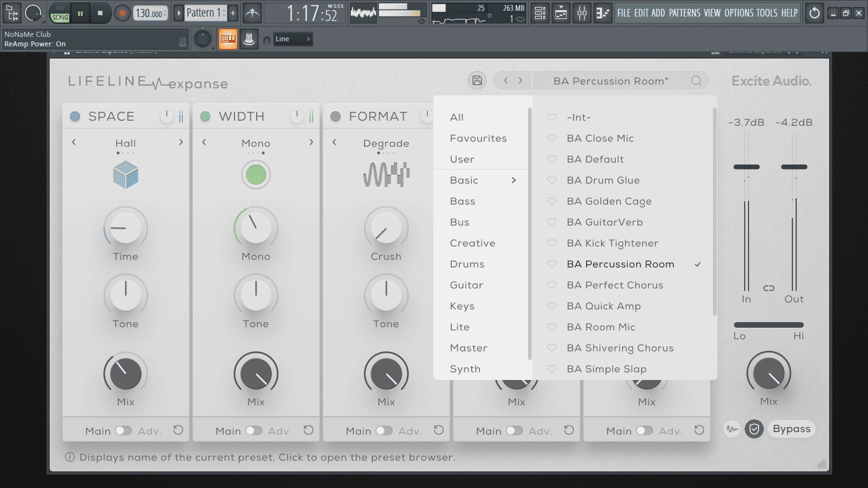The image size is (868, 488).
Task: Pause playback in the FL Studio transport
Action: click(x=81, y=13)
